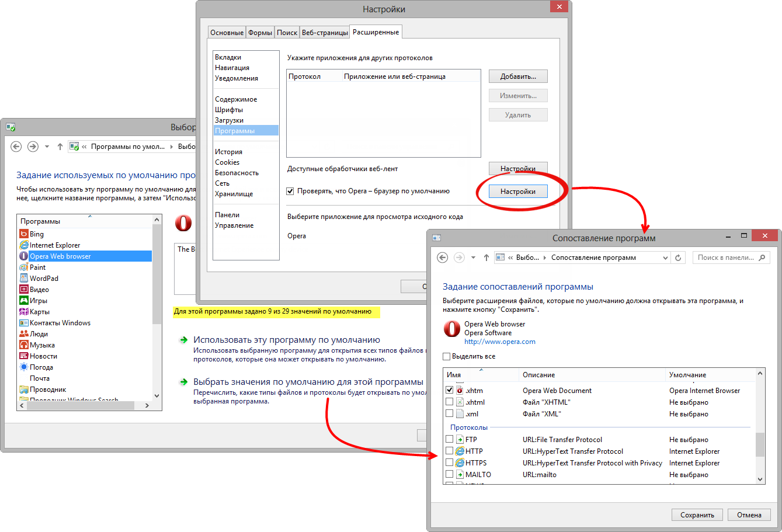
Task: Enable the HTTPS protocol checkbox
Action: [450, 463]
